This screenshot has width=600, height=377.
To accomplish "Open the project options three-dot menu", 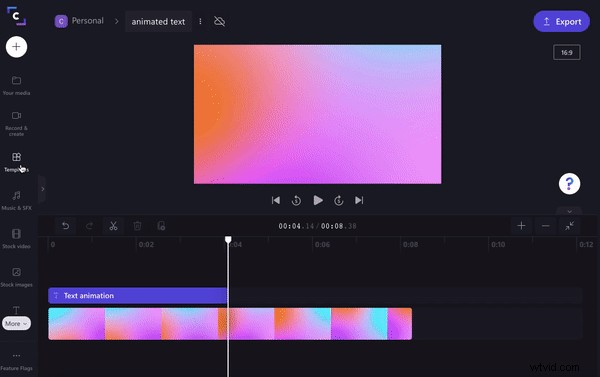I will click(200, 21).
